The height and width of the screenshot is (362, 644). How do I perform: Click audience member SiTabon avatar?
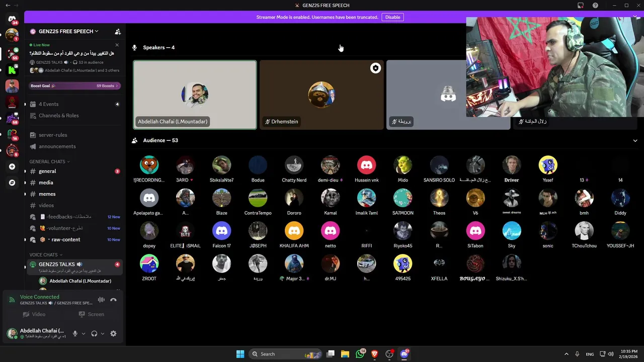tap(475, 231)
